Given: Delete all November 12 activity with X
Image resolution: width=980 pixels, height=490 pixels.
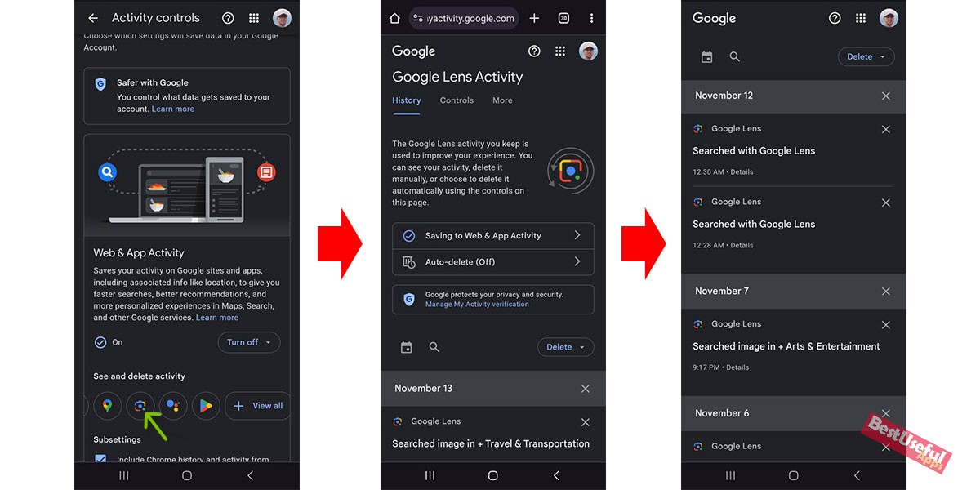Looking at the screenshot, I should tap(886, 96).
